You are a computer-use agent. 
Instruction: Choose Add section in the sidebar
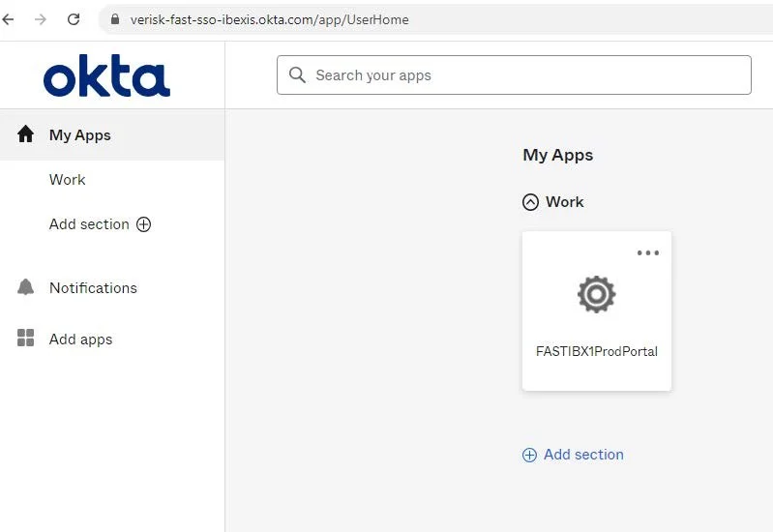tap(89, 224)
